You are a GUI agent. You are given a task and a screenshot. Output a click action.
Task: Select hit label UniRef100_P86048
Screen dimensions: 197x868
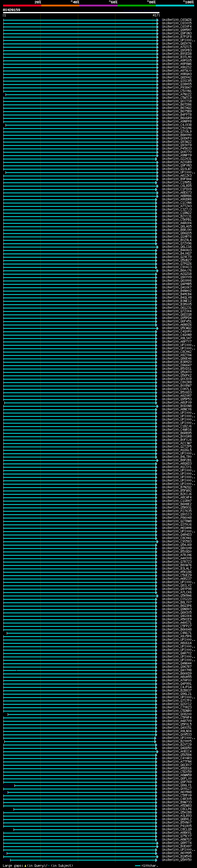click(177, 518)
